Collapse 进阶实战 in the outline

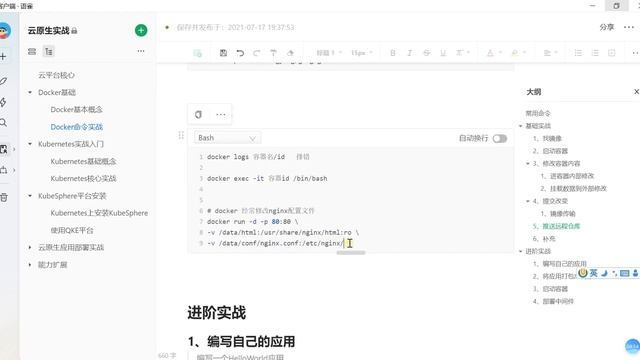(x=520, y=251)
